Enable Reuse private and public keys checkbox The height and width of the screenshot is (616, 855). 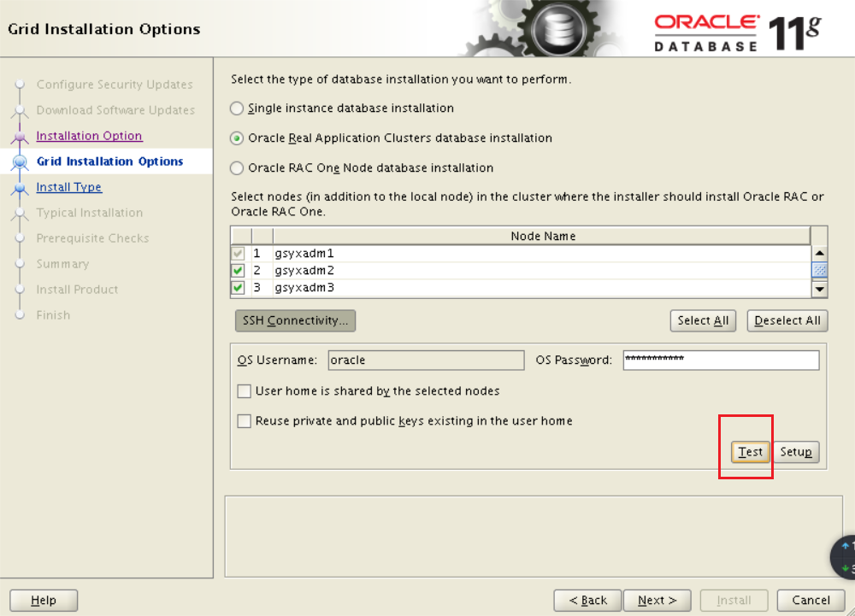pos(245,421)
